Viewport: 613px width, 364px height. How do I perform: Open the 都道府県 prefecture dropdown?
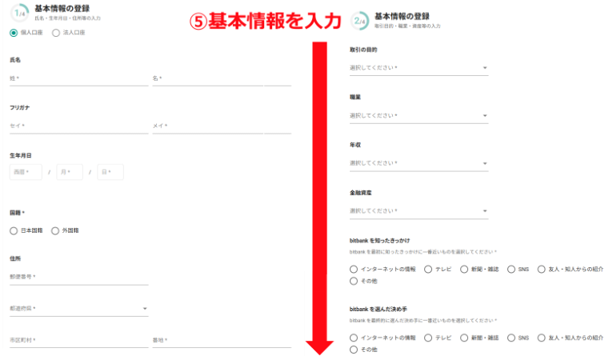point(79,309)
